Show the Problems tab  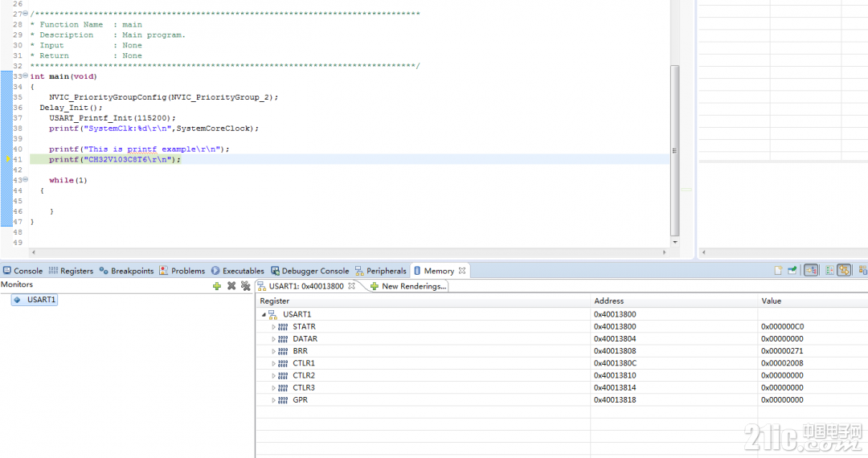click(182, 271)
